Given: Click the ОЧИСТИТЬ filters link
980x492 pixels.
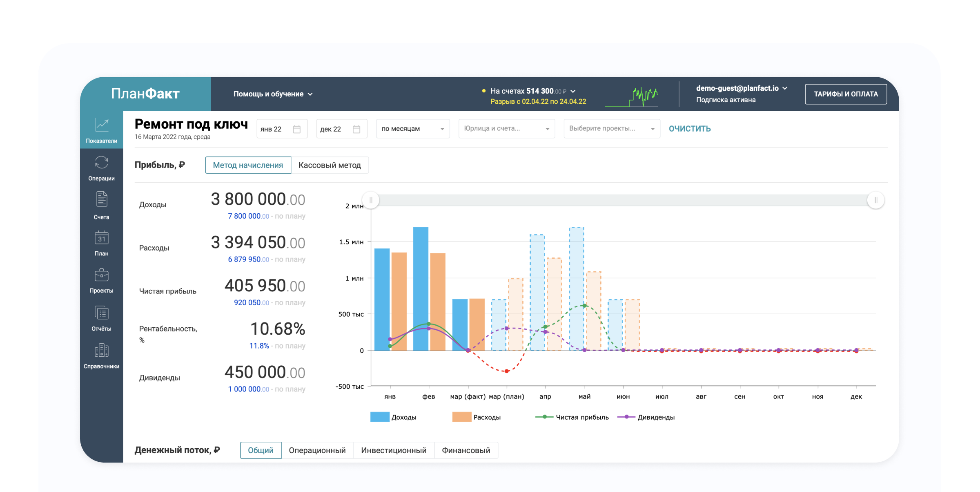Looking at the screenshot, I should point(690,129).
